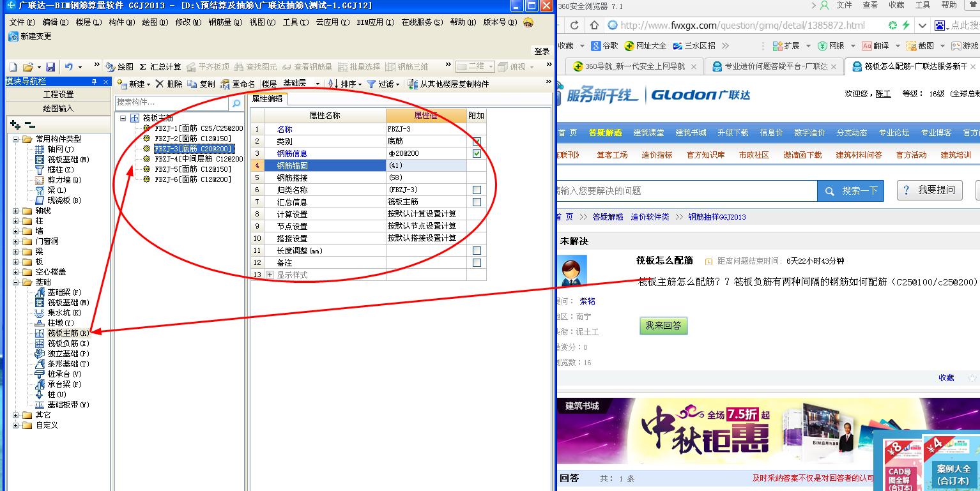Click the new file icon in the toolbar
The width and height of the screenshot is (980, 491).
(13, 67)
